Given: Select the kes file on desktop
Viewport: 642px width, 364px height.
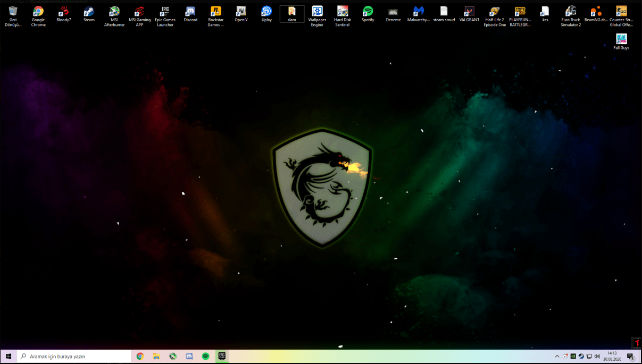Looking at the screenshot, I should pyautogui.click(x=545, y=14).
